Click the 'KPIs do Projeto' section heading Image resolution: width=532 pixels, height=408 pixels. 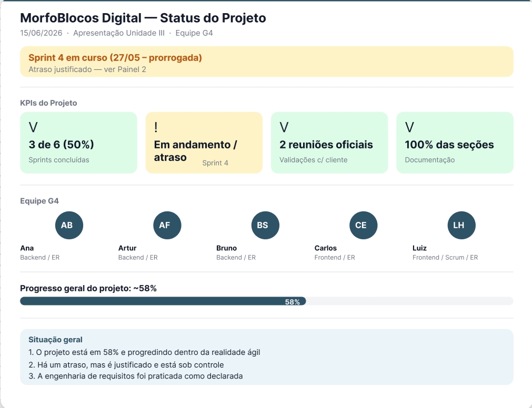(48, 103)
